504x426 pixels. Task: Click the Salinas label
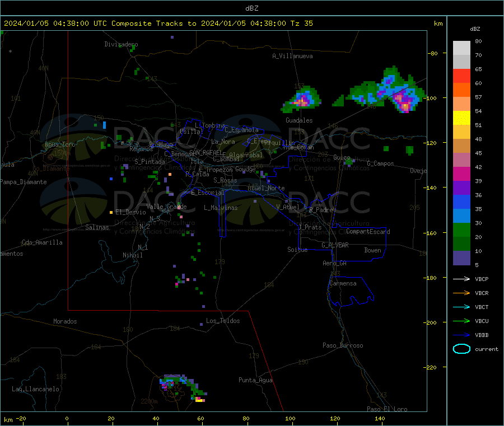coord(97,227)
